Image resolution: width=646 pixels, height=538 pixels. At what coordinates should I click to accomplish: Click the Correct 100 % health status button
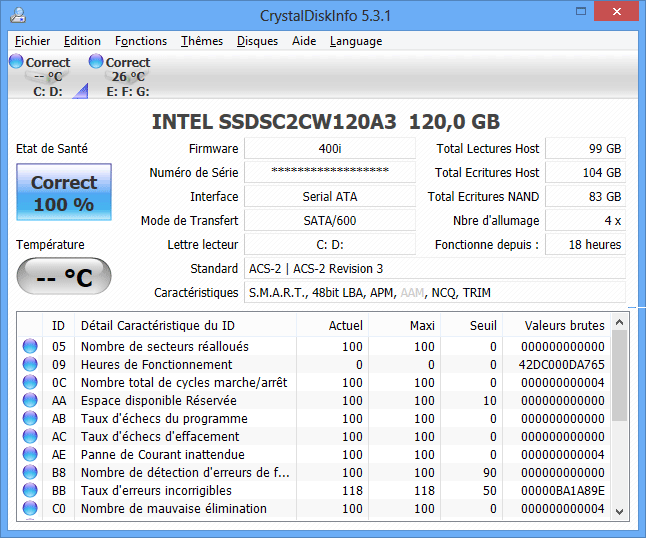pyautogui.click(x=64, y=192)
